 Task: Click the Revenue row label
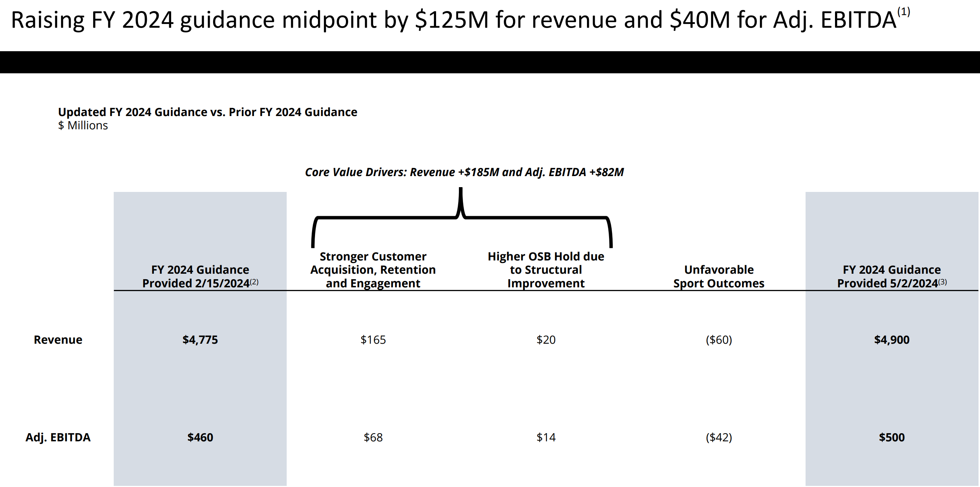tap(58, 340)
